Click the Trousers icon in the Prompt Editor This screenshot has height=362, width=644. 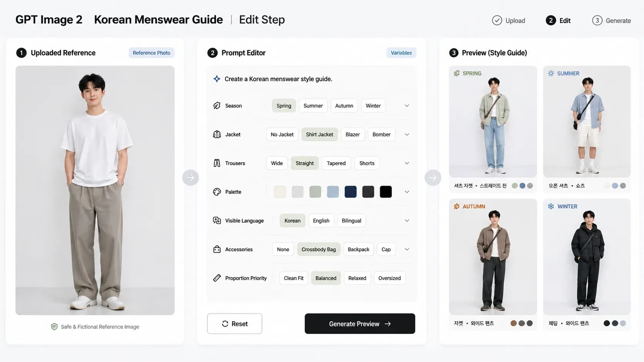pos(217,162)
